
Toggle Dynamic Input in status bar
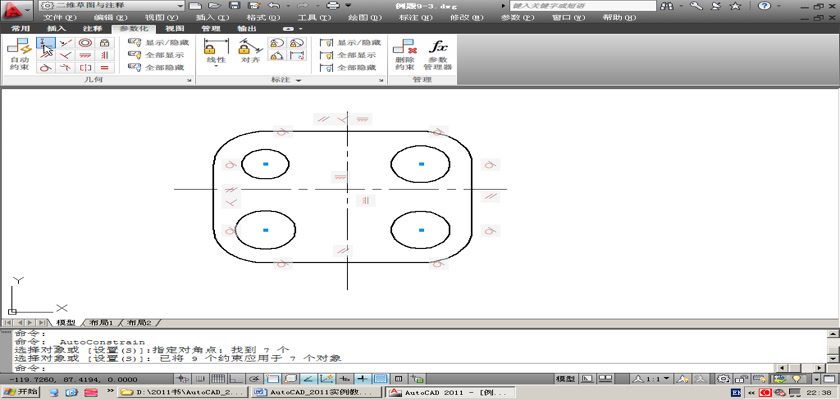344,379
